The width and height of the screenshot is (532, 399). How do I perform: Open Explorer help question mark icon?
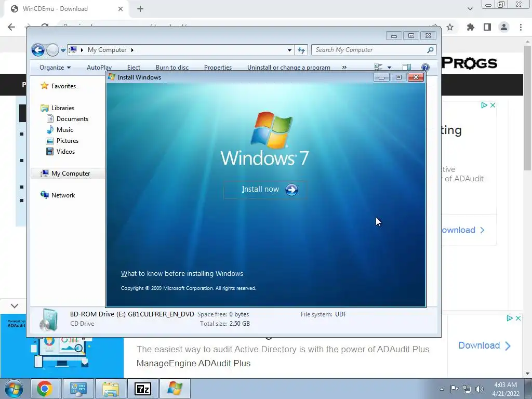click(425, 67)
